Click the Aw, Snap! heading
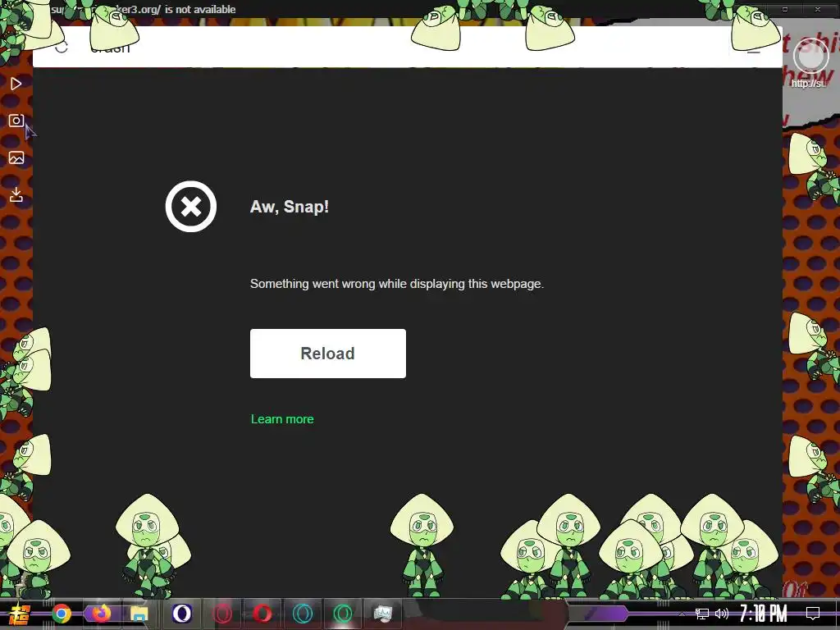Image resolution: width=840 pixels, height=630 pixels. click(x=290, y=207)
